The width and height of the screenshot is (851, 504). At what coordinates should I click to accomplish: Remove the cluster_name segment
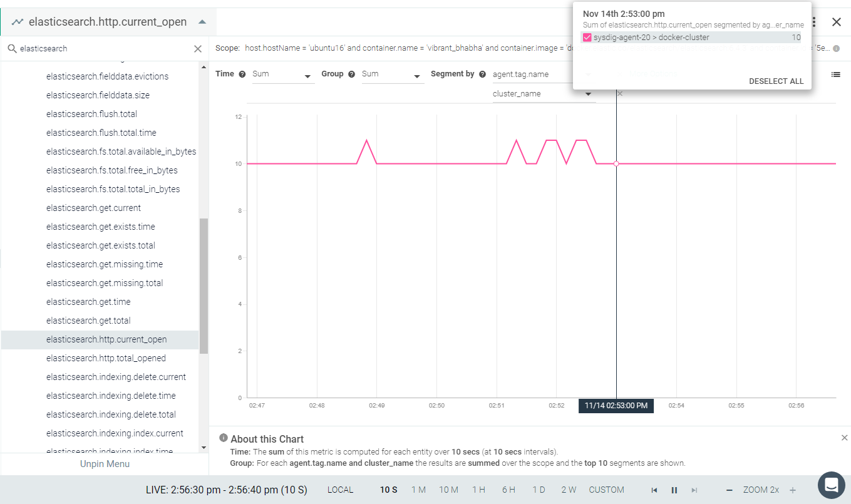(620, 94)
